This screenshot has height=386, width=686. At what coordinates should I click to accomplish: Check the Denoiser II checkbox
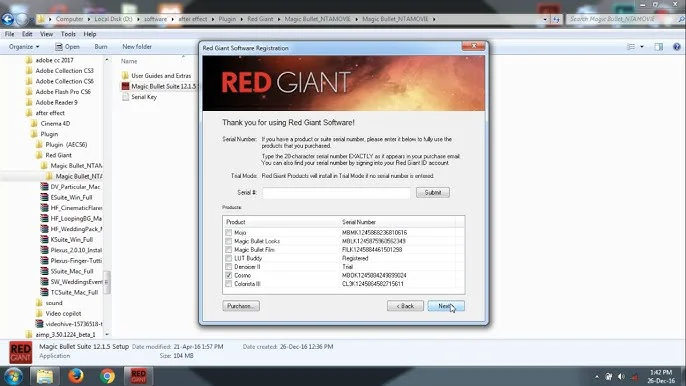tap(228, 267)
